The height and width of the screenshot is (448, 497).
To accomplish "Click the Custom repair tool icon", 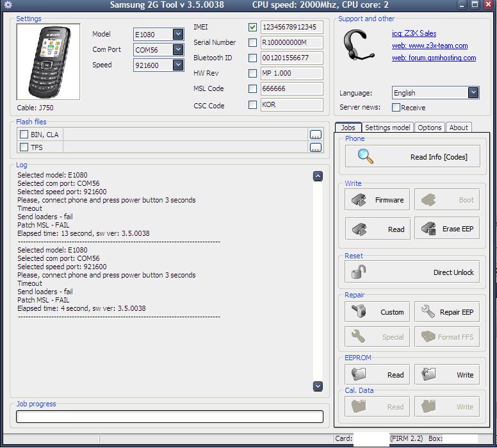I will [x=359, y=311].
